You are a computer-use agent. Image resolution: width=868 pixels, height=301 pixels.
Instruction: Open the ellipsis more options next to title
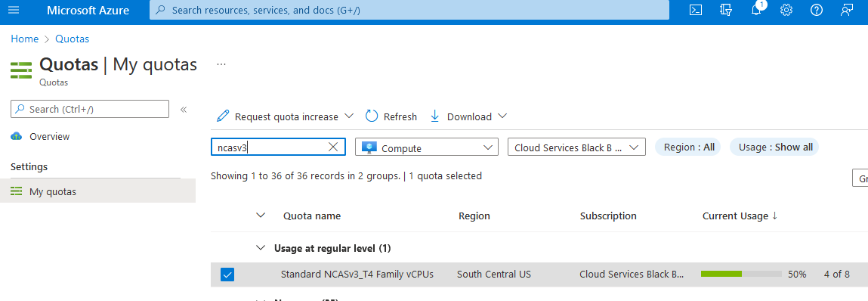pos(221,64)
